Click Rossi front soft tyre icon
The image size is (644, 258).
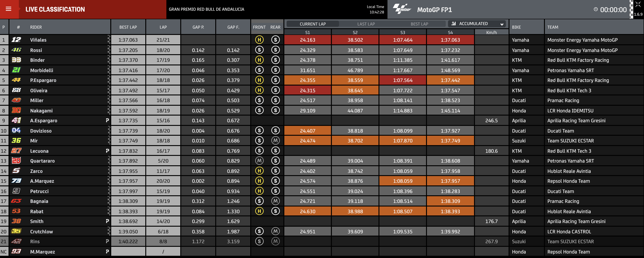tap(259, 50)
